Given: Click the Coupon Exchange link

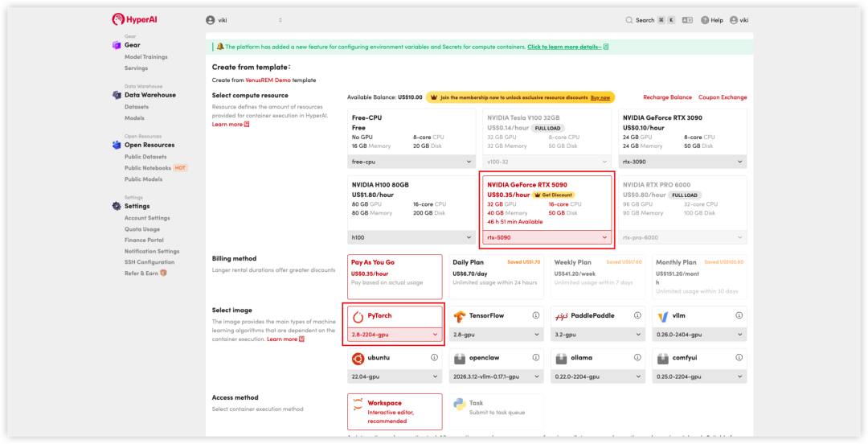Looking at the screenshot, I should (x=723, y=97).
